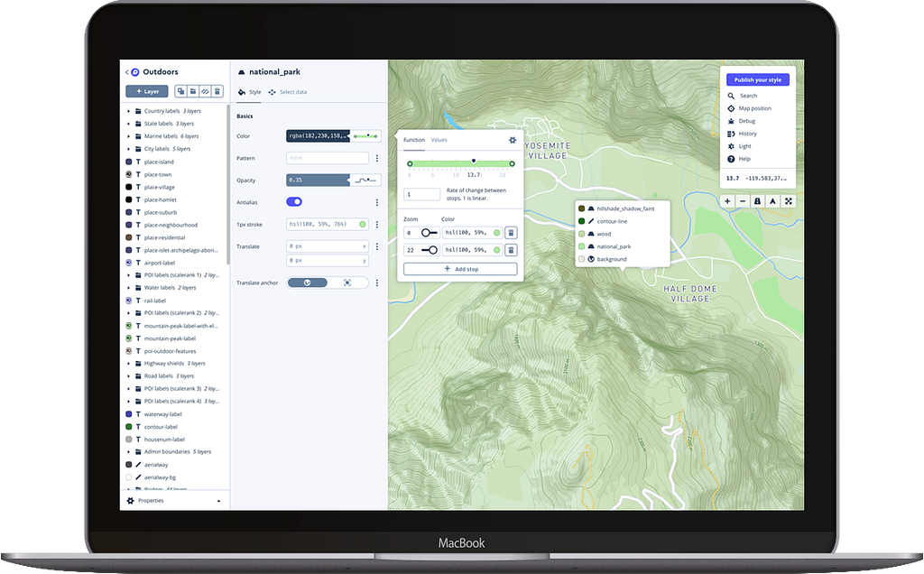Open the Values tab in popup
The width and height of the screenshot is (924, 574).
click(x=439, y=140)
